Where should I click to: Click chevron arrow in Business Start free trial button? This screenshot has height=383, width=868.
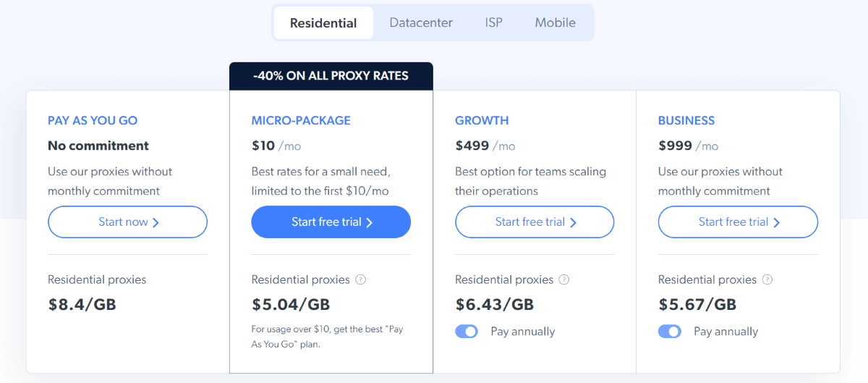[x=776, y=222]
